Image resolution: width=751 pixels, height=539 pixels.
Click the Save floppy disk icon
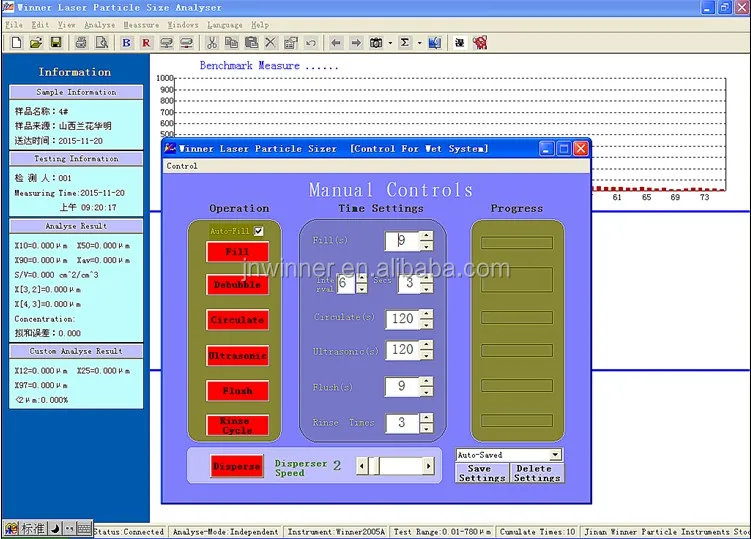point(56,43)
